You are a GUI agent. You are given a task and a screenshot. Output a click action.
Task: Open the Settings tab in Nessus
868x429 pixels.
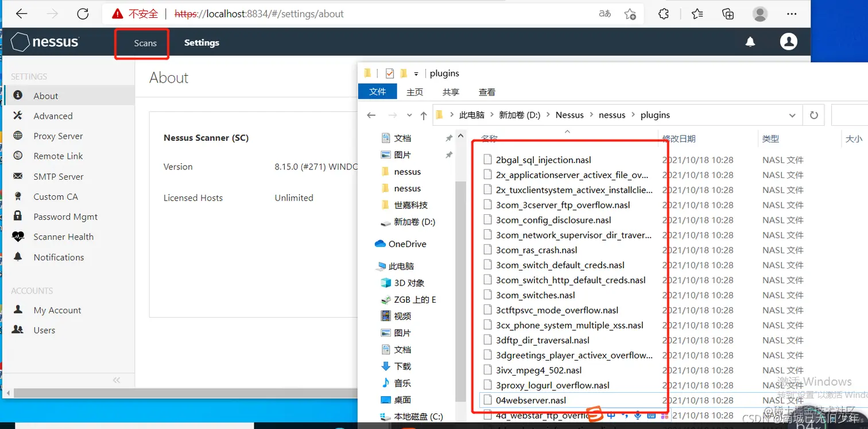(201, 42)
